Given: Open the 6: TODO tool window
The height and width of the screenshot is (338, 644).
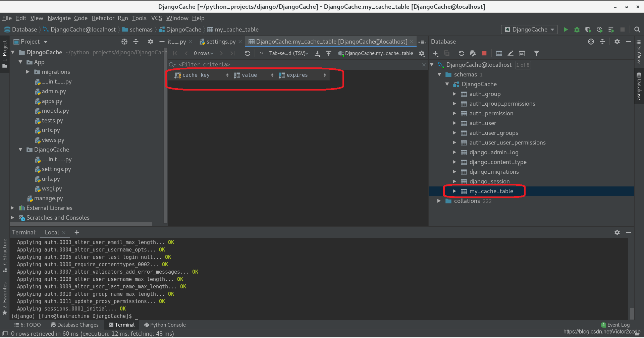Looking at the screenshot, I should pyautogui.click(x=28, y=325).
